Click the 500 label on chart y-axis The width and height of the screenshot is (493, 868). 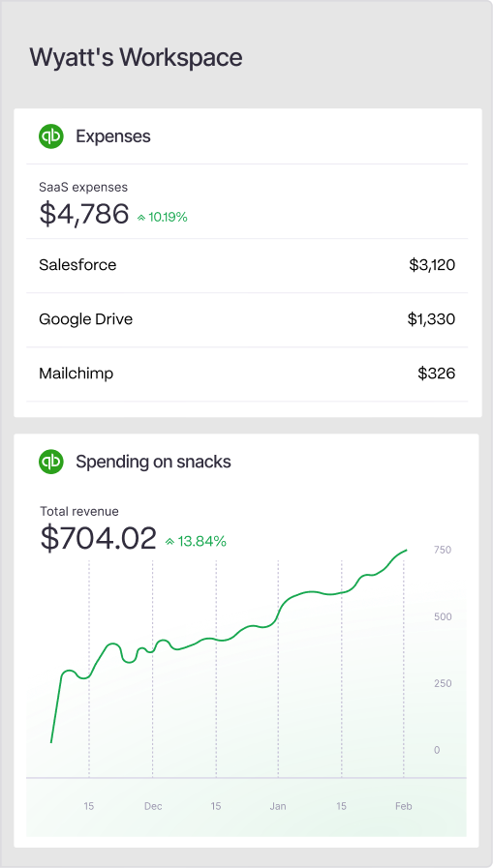pyautogui.click(x=443, y=616)
